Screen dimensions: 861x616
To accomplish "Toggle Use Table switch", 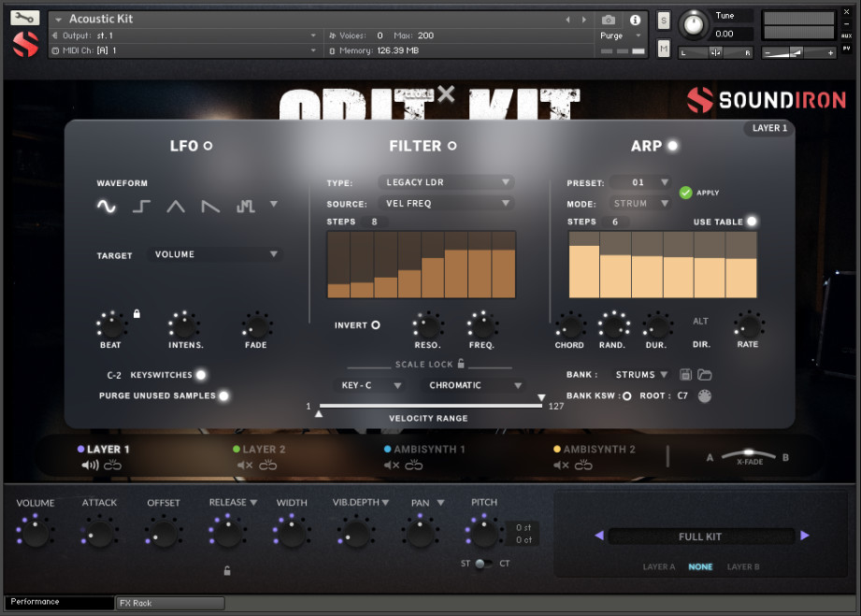I will [x=752, y=222].
